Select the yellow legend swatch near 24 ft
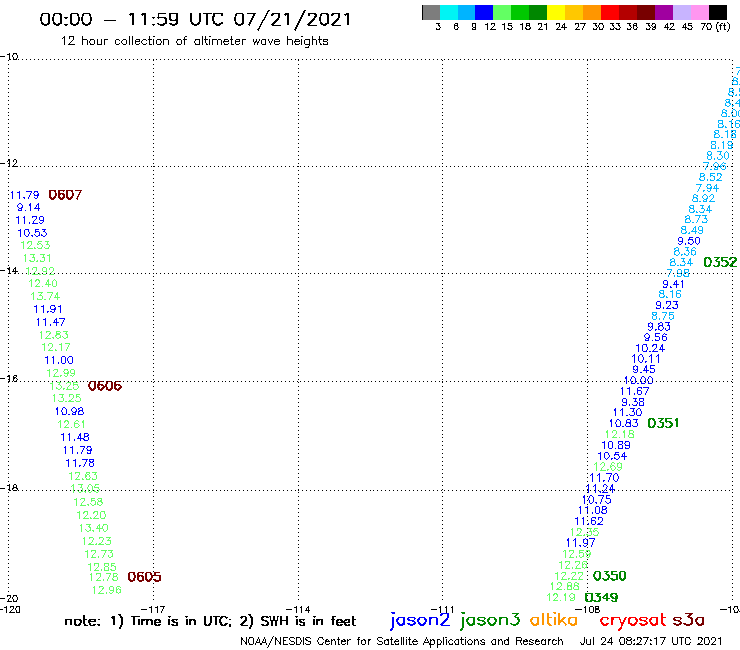 tap(556, 12)
